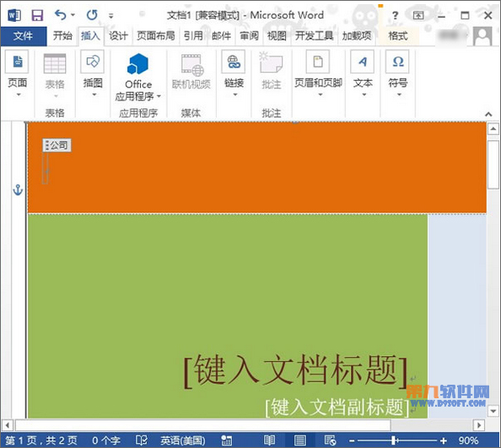Open zoom dialog via 90% level
Viewport: 501px width, 448px height.
pyautogui.click(x=468, y=440)
